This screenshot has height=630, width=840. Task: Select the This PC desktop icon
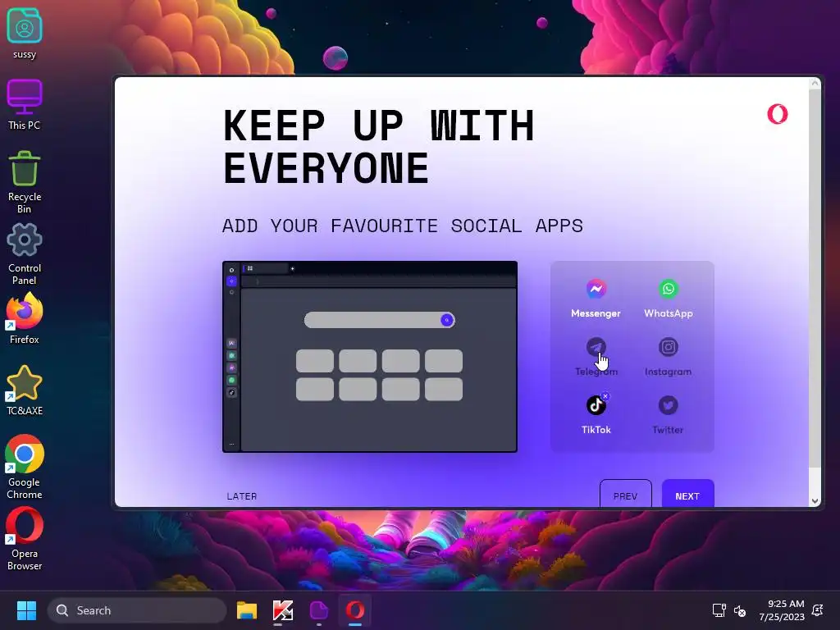[x=24, y=104]
